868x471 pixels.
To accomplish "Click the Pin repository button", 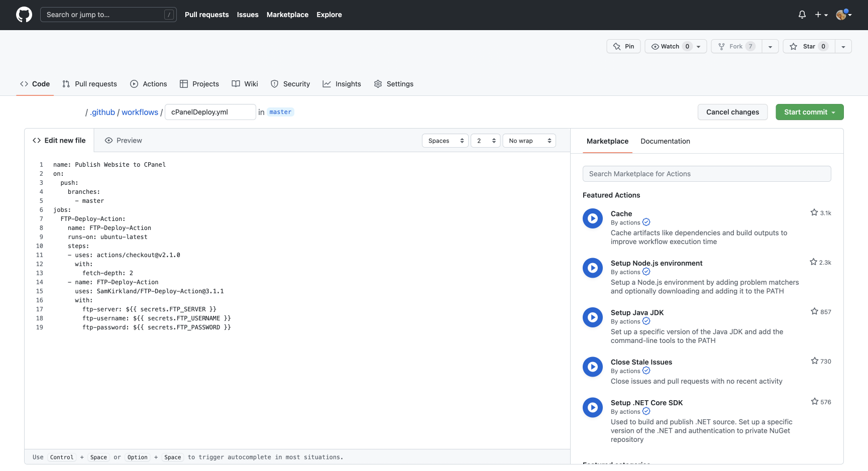I will click(x=624, y=46).
